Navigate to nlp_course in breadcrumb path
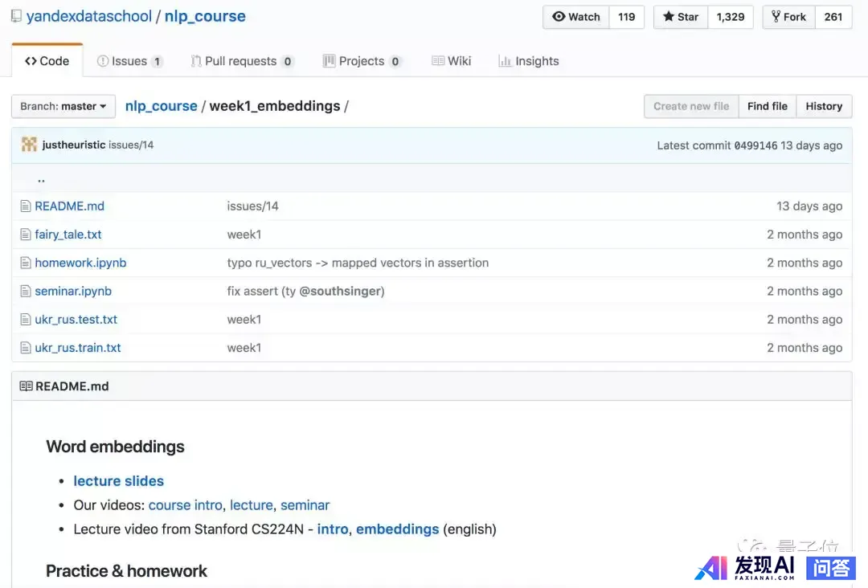Viewport: 868px width, 588px height. (161, 106)
